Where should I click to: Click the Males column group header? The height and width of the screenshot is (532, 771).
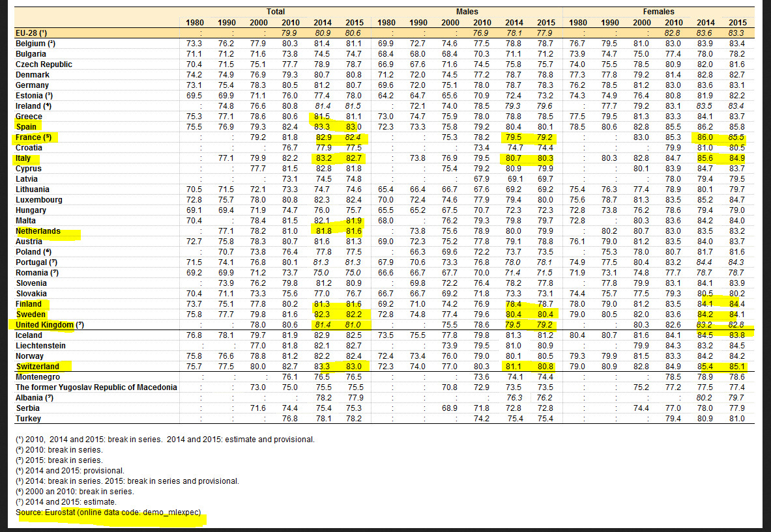click(467, 11)
